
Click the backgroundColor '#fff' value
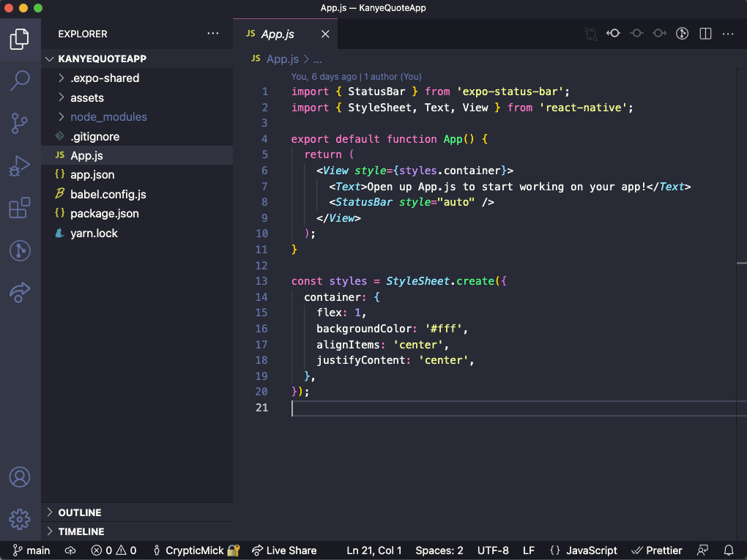coord(443,329)
